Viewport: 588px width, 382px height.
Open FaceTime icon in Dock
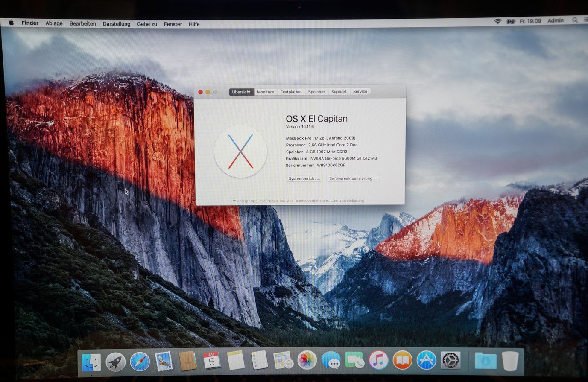tap(354, 361)
